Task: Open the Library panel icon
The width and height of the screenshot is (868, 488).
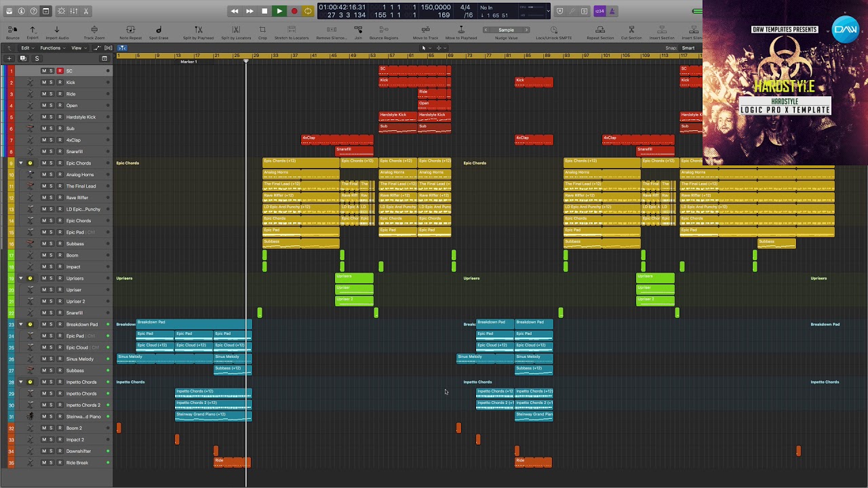Action: pos(9,11)
